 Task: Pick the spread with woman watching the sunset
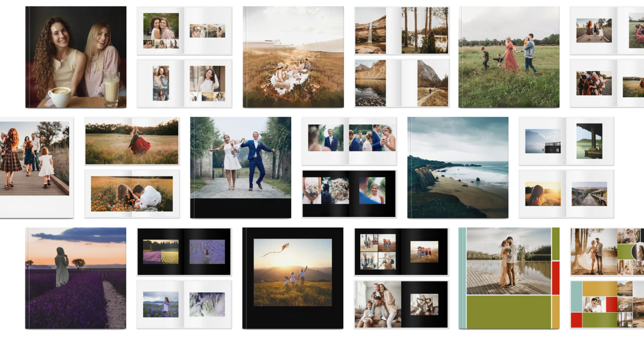point(566,194)
